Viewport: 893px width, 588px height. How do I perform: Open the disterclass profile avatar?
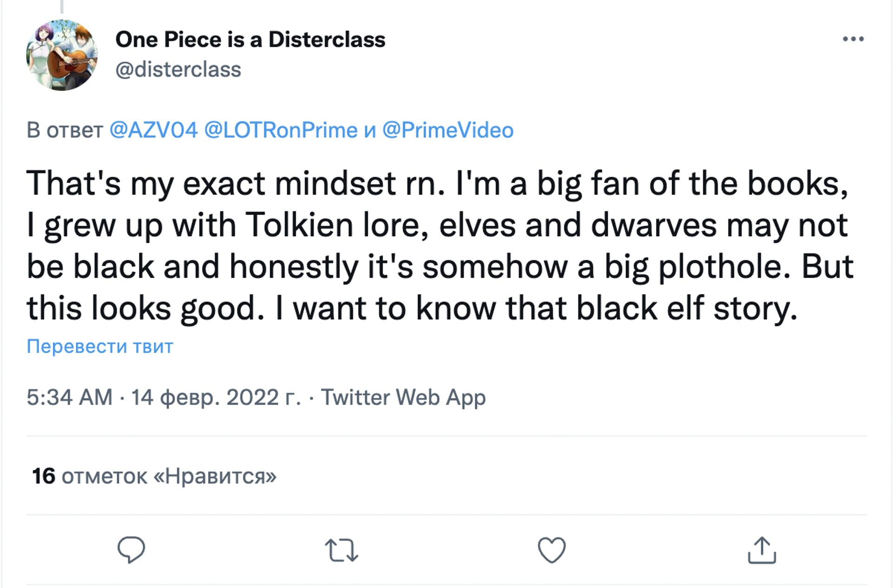coord(62,55)
